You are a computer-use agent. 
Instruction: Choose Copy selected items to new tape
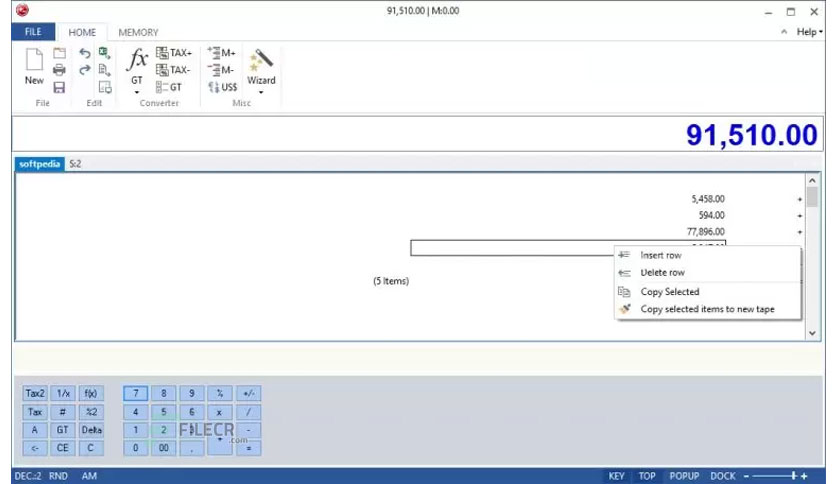(x=708, y=309)
